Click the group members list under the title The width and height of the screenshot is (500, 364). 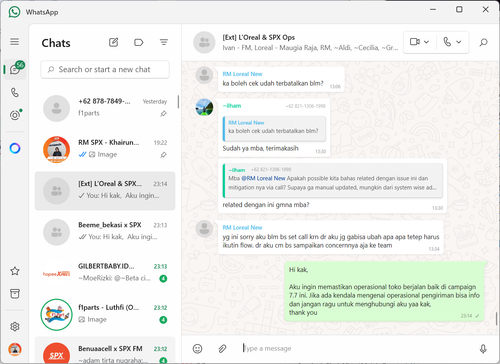pyautogui.click(x=310, y=48)
